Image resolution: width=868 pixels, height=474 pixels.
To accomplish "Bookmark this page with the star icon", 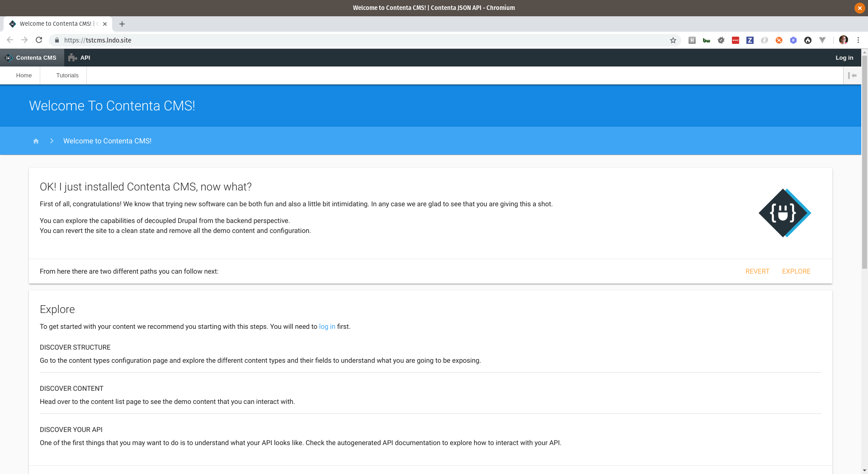I will coord(673,40).
